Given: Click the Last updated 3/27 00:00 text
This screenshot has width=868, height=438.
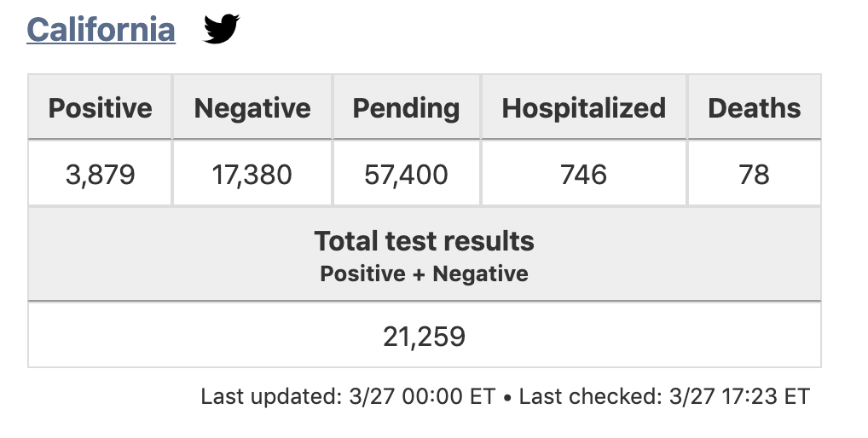Looking at the screenshot, I should click(x=348, y=396).
